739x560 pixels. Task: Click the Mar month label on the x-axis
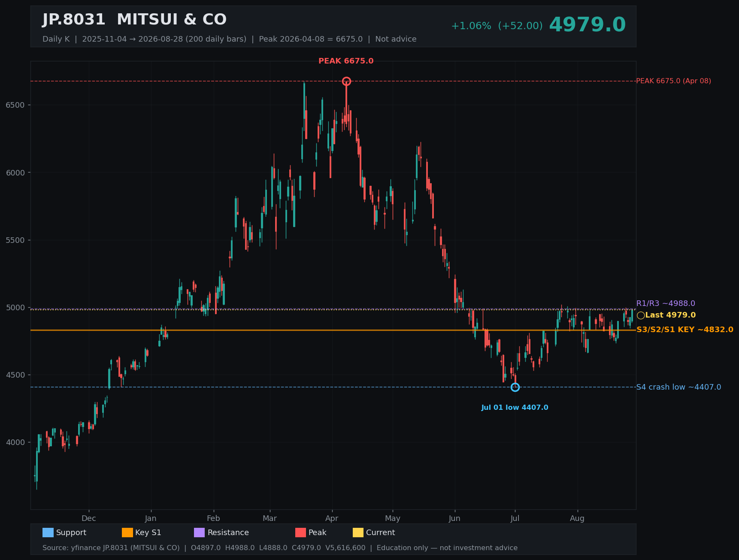(x=270, y=518)
